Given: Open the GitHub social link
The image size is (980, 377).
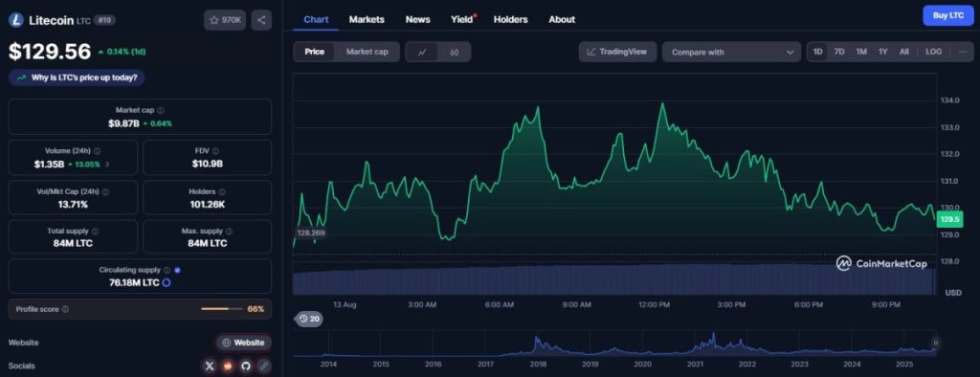Looking at the screenshot, I should 246,366.
